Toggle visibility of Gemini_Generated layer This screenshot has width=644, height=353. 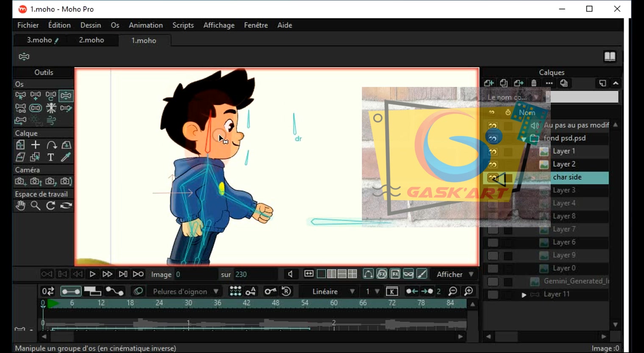493,282
